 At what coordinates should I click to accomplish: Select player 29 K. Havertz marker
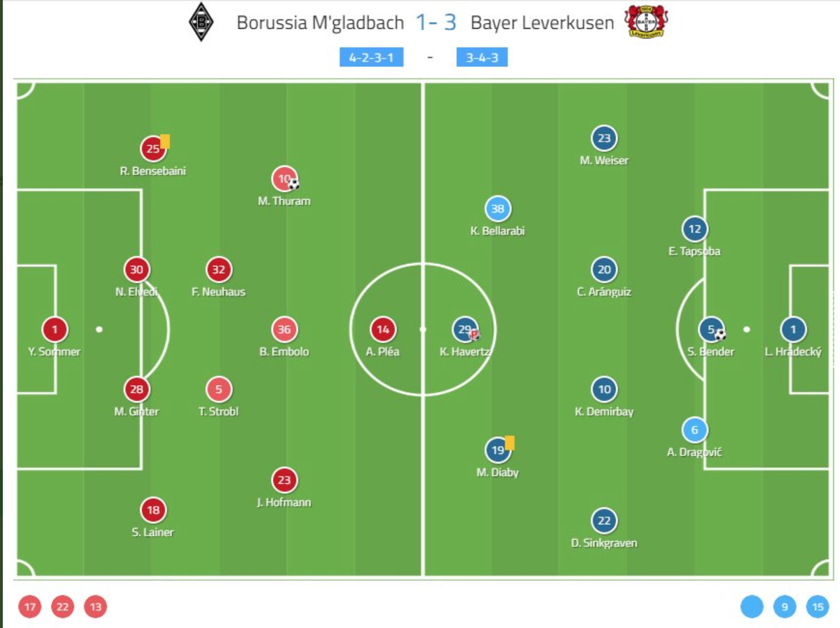pyautogui.click(x=465, y=329)
